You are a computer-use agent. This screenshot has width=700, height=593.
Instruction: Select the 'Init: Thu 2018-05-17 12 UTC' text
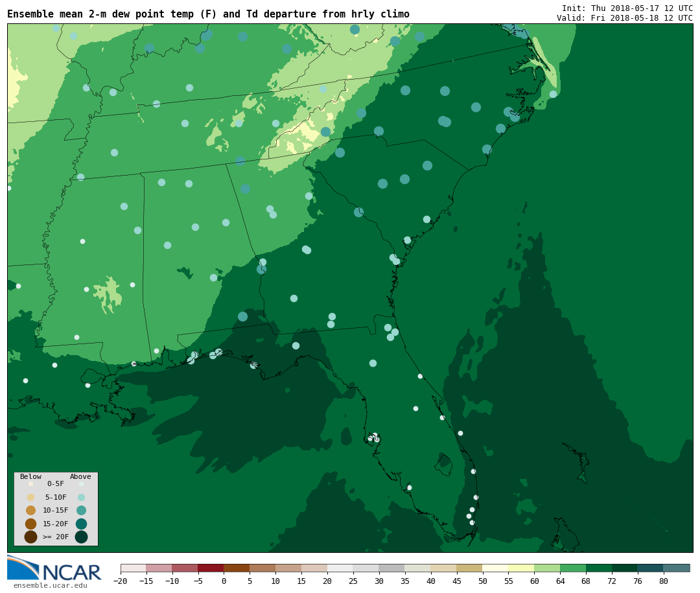(x=627, y=8)
